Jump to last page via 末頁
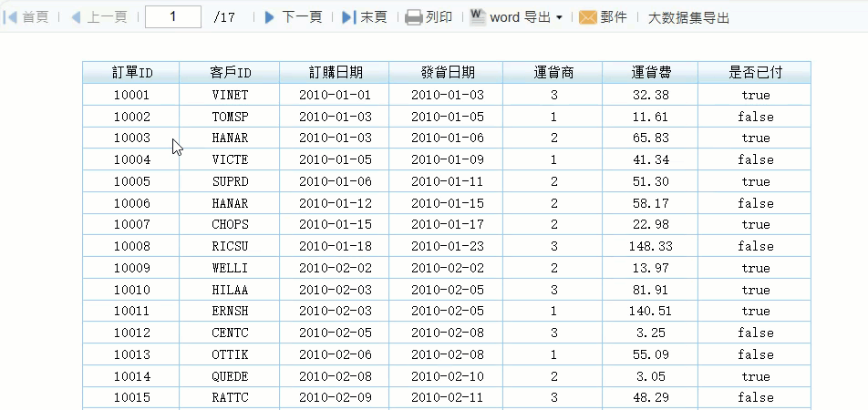 click(x=374, y=17)
